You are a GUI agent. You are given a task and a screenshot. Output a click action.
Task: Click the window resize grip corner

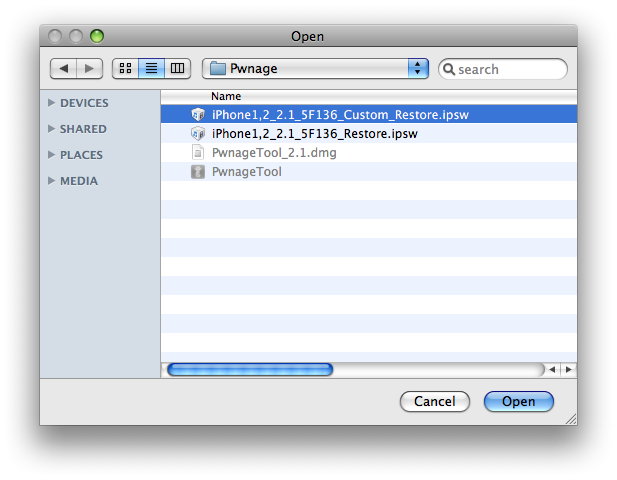tap(571, 419)
